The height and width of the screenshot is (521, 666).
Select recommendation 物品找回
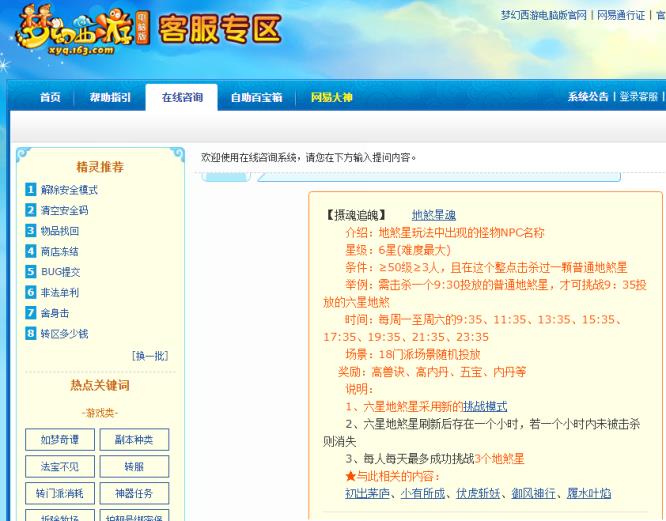[x=60, y=231]
